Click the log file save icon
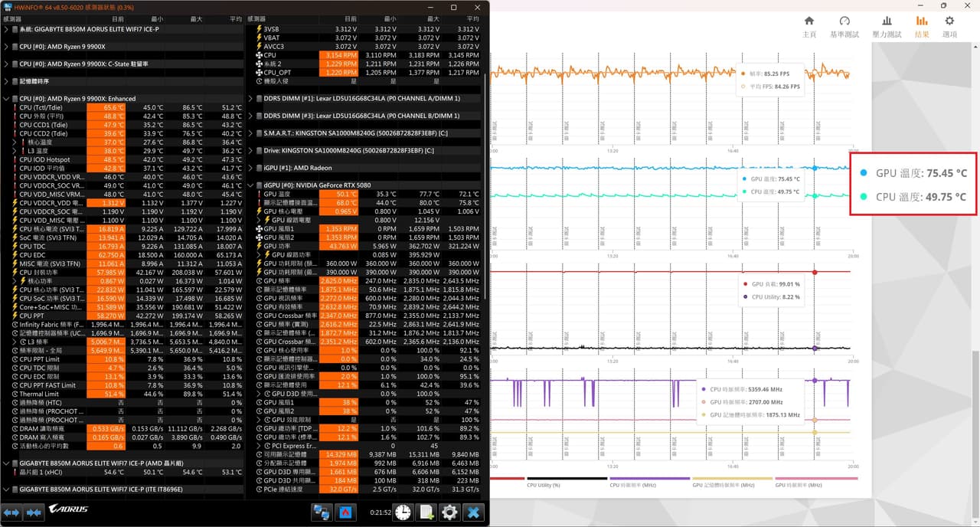Image resolution: width=980 pixels, height=527 pixels. tap(426, 512)
